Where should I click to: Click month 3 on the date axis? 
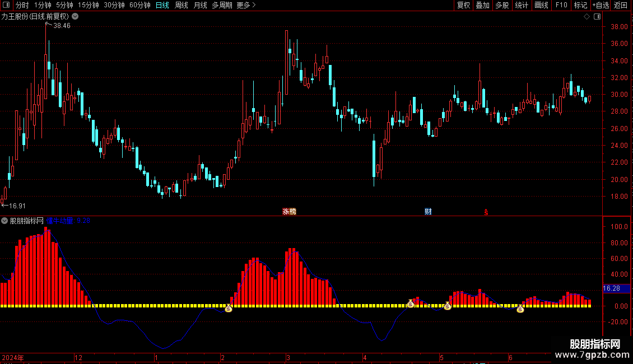pyautogui.click(x=288, y=357)
